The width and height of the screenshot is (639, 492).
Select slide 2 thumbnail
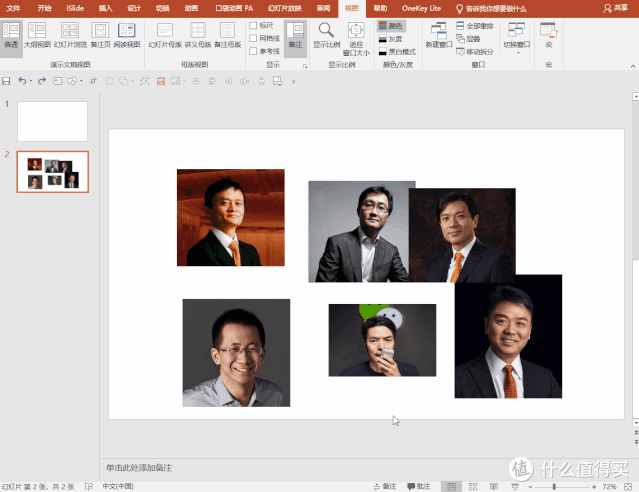point(53,172)
